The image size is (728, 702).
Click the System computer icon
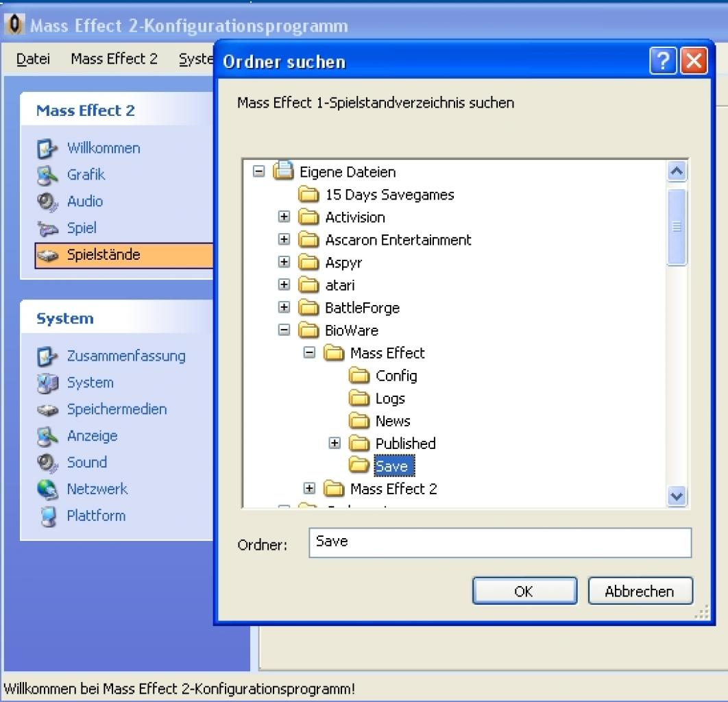point(47,383)
